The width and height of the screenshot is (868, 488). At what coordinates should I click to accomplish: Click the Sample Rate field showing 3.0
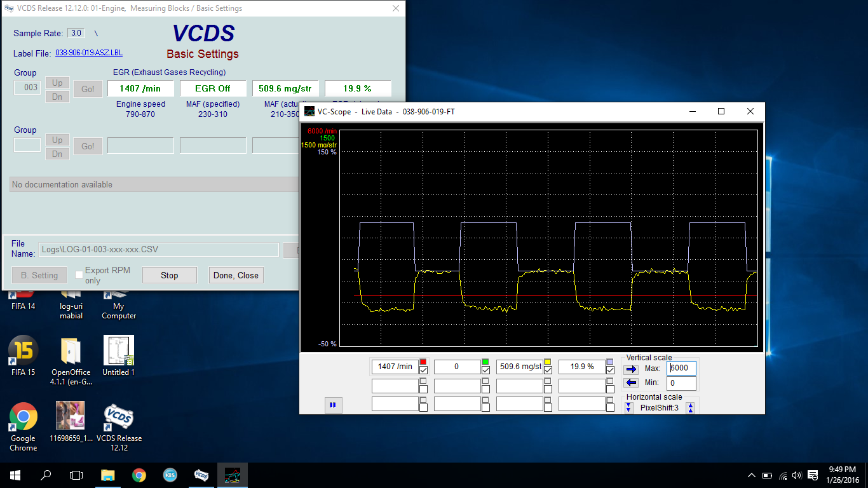click(76, 33)
